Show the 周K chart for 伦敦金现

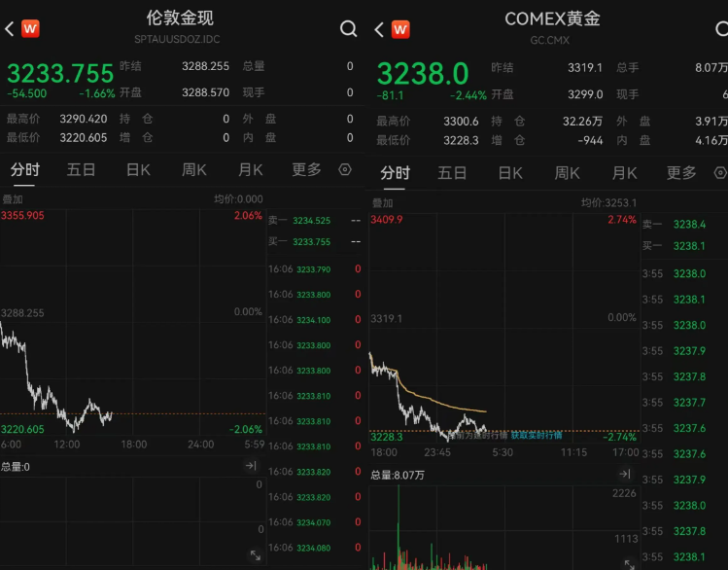click(194, 169)
